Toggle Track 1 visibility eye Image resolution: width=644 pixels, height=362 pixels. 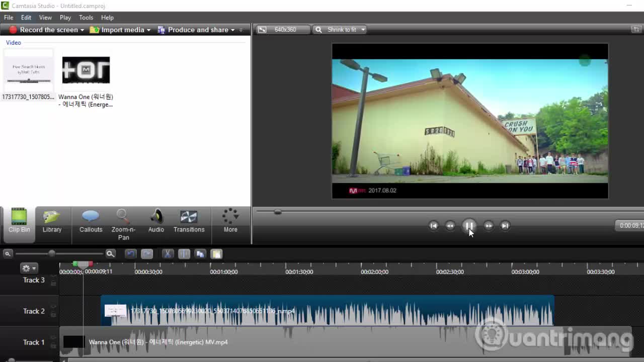(53, 338)
